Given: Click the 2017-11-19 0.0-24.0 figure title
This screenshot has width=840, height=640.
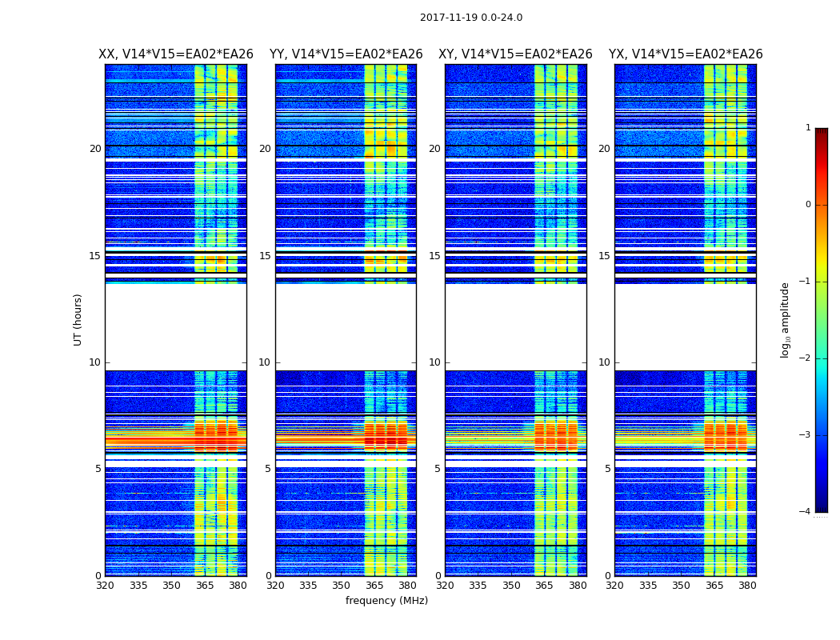Looking at the screenshot, I should tap(471, 18).
